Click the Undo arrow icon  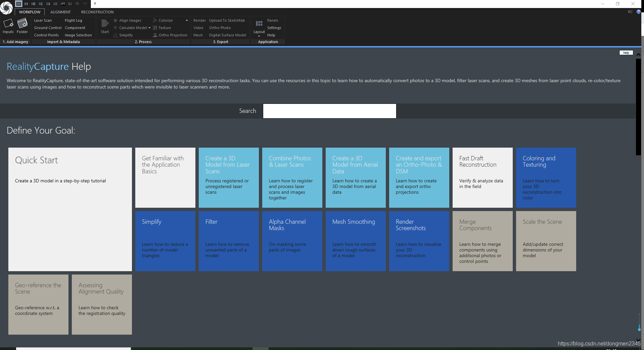coord(77,4)
